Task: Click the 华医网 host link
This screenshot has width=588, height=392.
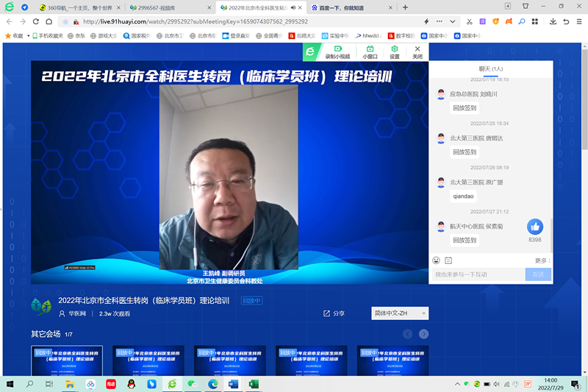Action: click(77, 313)
